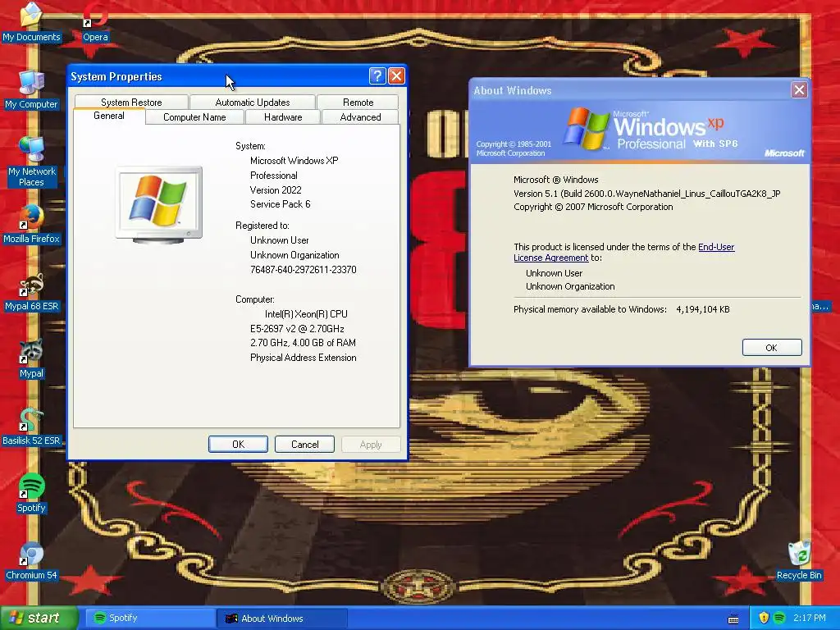Launch the Opera desktop shortcut

click(x=95, y=21)
